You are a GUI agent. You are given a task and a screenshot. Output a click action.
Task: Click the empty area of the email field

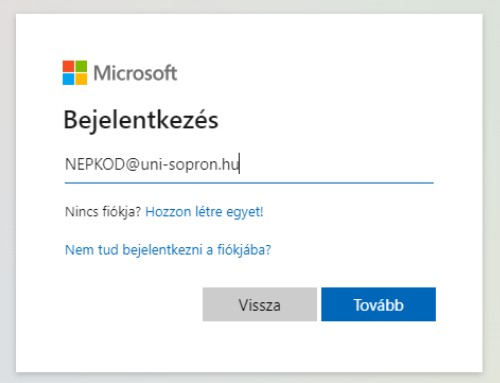tap(337, 165)
